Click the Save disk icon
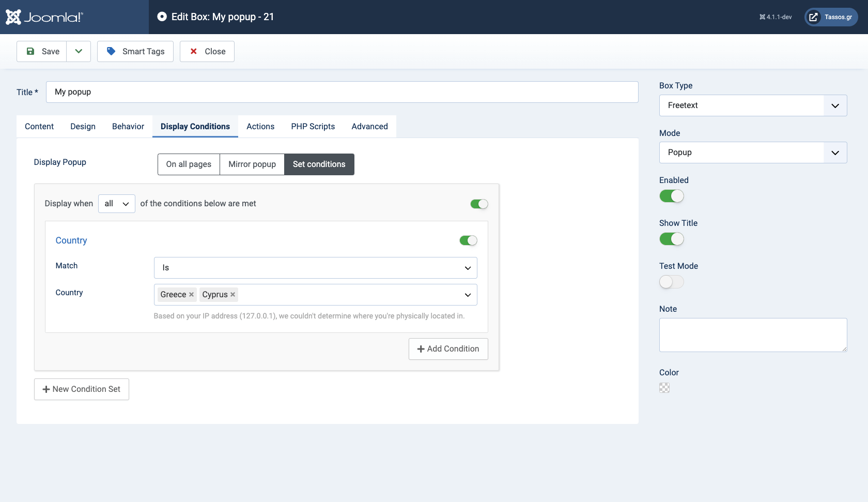This screenshot has height=502, width=868. (x=30, y=51)
